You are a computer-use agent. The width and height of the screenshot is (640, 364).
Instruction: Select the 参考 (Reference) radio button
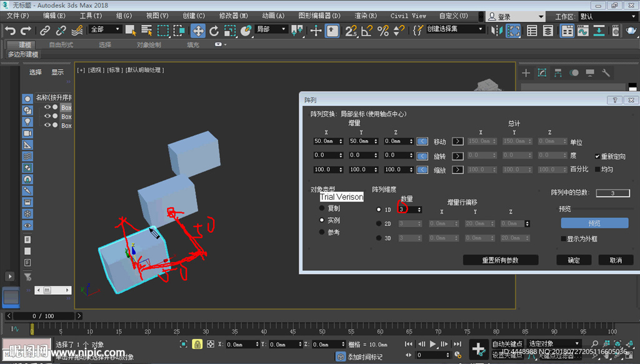(322, 232)
